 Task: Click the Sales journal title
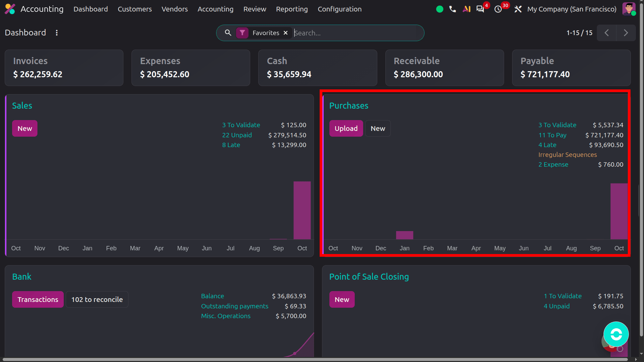pos(22,106)
